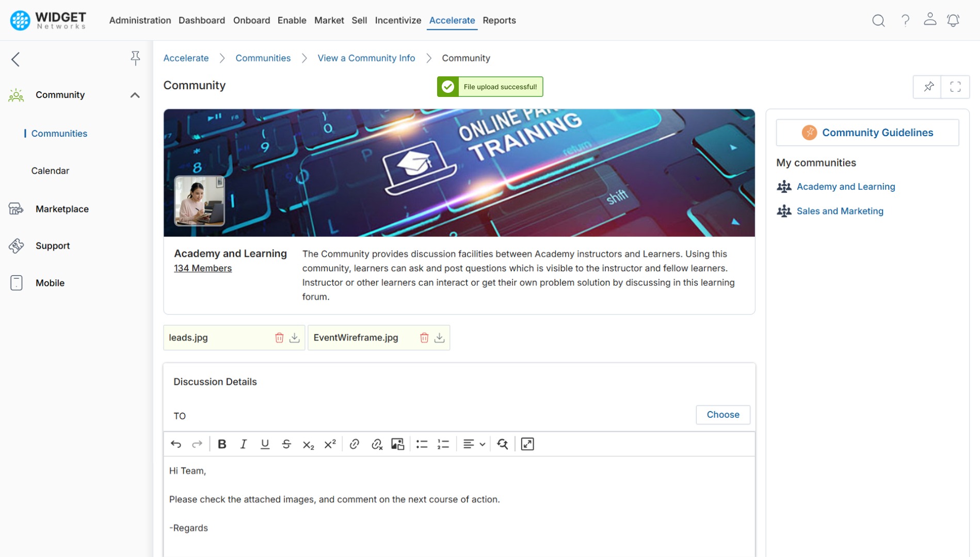Screen dimensions: 980x557
Task: Open Community Guidelines
Action: click(x=877, y=133)
